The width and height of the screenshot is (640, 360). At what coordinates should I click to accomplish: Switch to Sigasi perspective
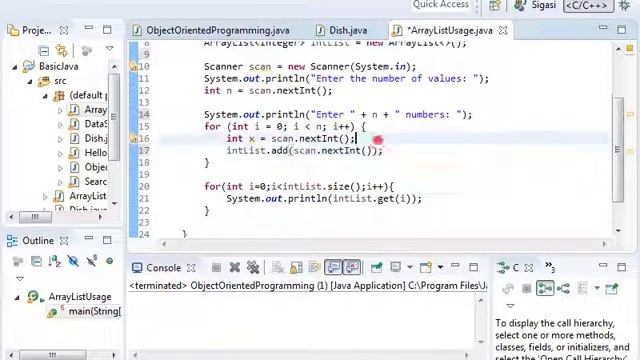click(536, 5)
